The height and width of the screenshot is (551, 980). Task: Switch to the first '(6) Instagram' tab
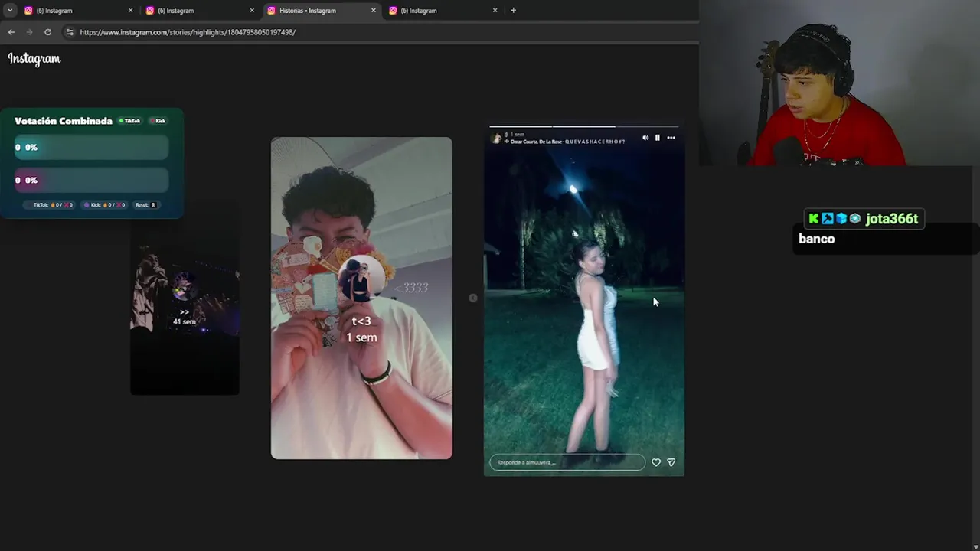tap(79, 11)
